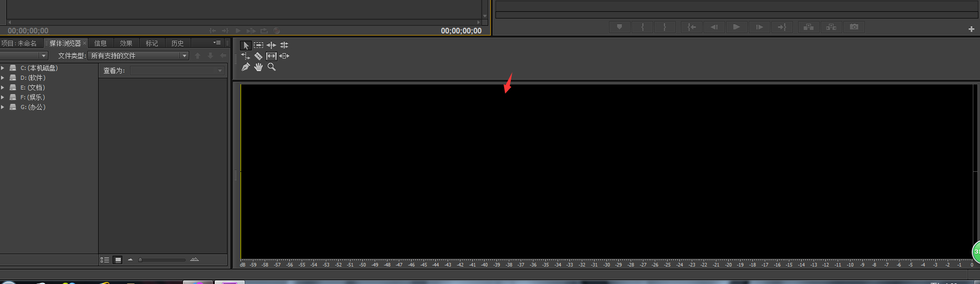Select the Slip tool
The width and height of the screenshot is (980, 284).
pos(271,56)
